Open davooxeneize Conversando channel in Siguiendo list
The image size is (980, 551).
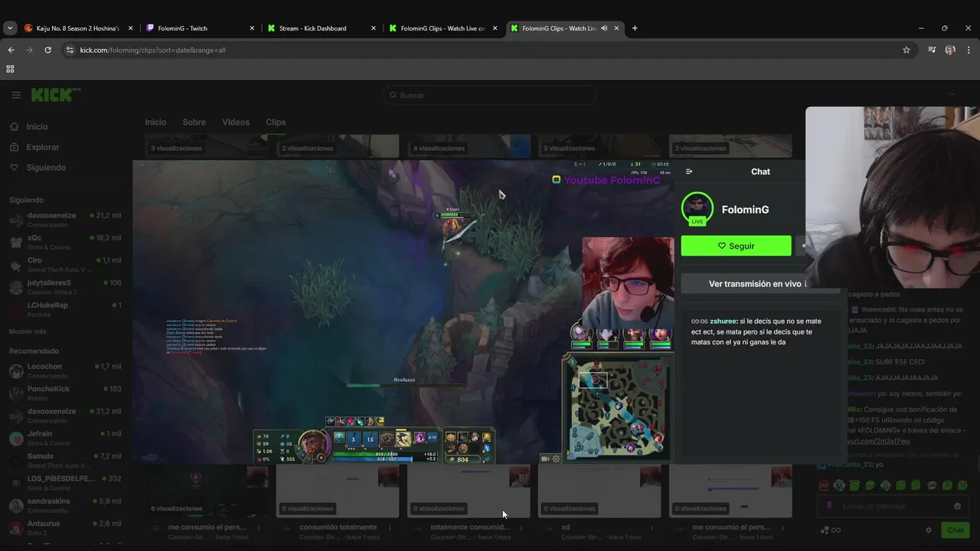point(66,220)
